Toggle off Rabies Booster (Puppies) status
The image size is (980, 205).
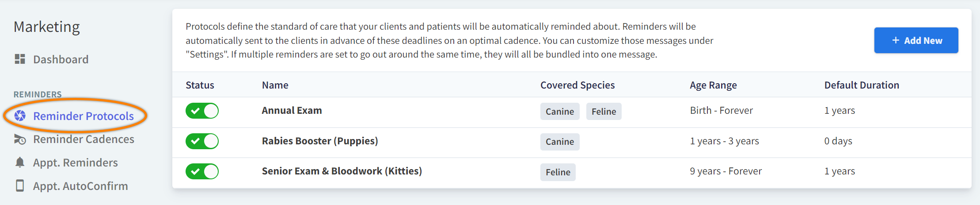[202, 141]
